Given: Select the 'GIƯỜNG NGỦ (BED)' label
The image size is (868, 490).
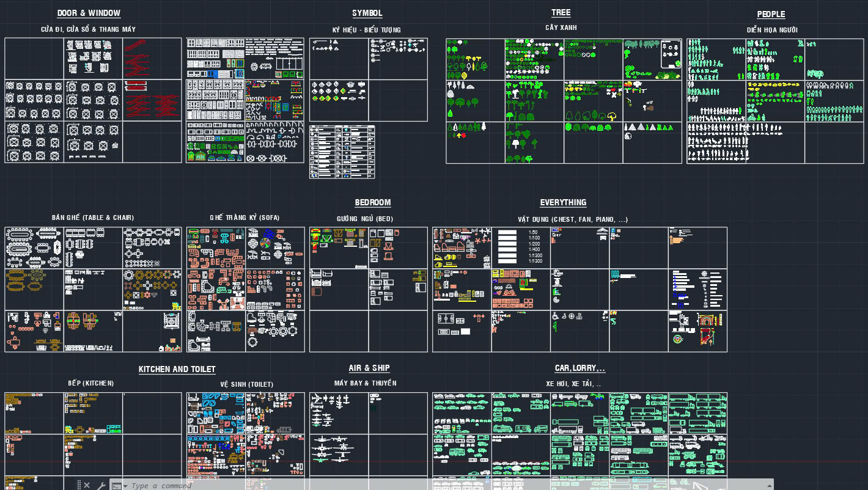Looking at the screenshot, I should (365, 219).
